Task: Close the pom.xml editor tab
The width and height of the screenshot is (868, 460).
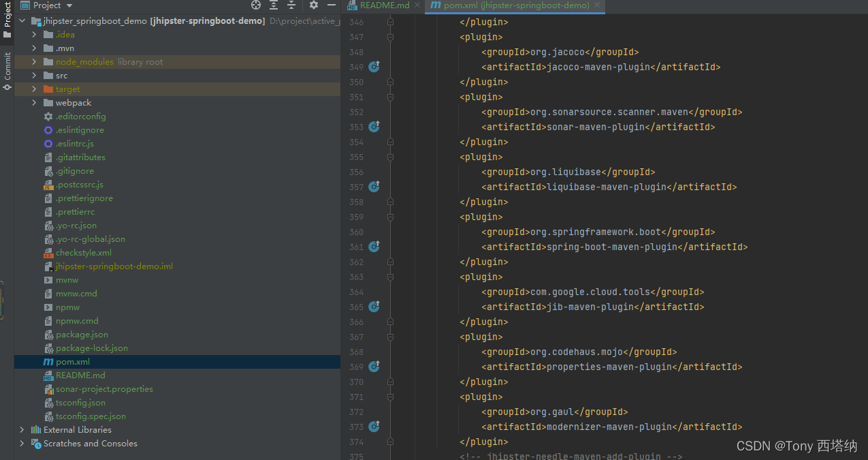Action: (596, 5)
